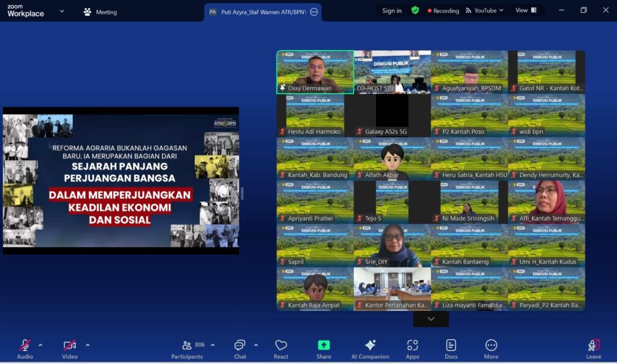Unmute microphone with the Audio icon
Viewport: 617px width, 364px height.
[25, 346]
